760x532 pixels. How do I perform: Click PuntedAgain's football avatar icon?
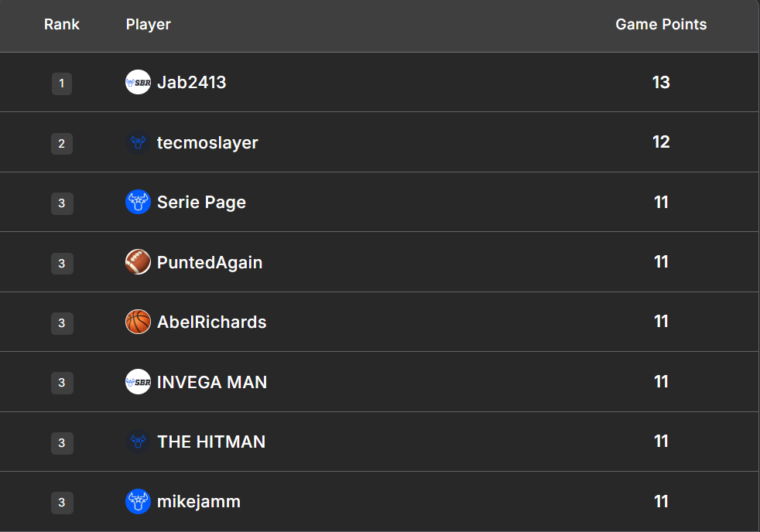(138, 262)
